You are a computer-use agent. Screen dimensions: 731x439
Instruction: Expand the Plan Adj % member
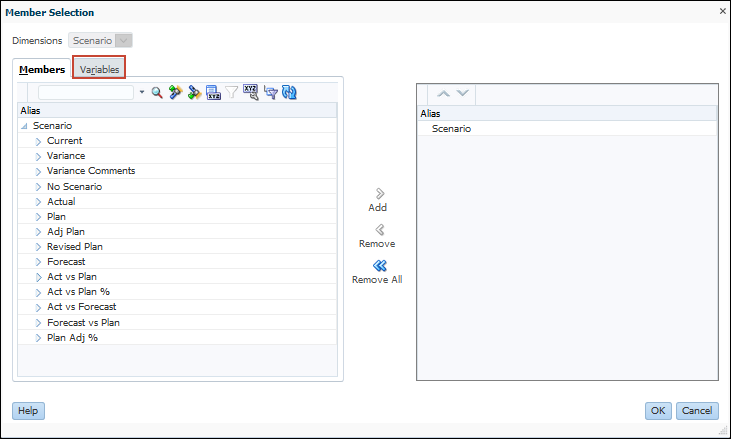tap(38, 338)
